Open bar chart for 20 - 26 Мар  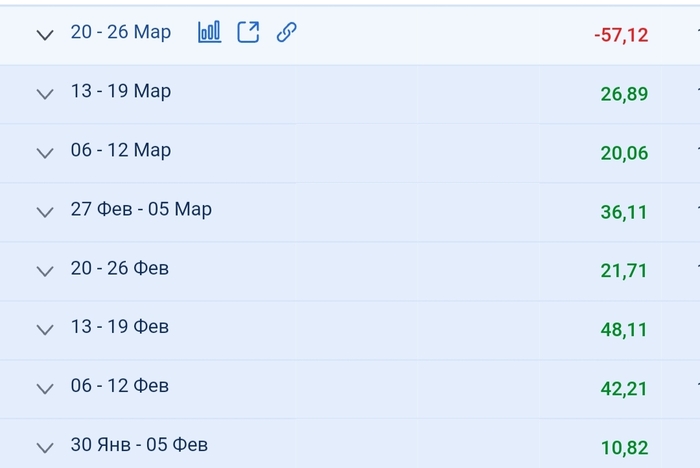click(x=209, y=32)
